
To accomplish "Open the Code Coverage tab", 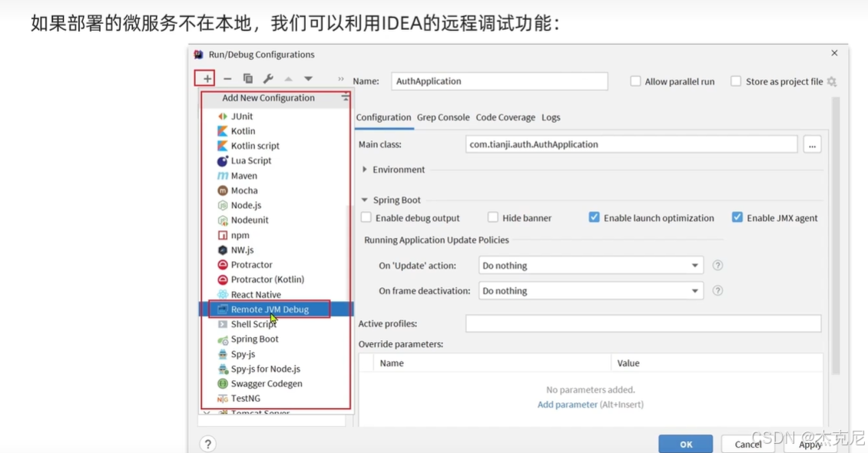I will coord(505,117).
